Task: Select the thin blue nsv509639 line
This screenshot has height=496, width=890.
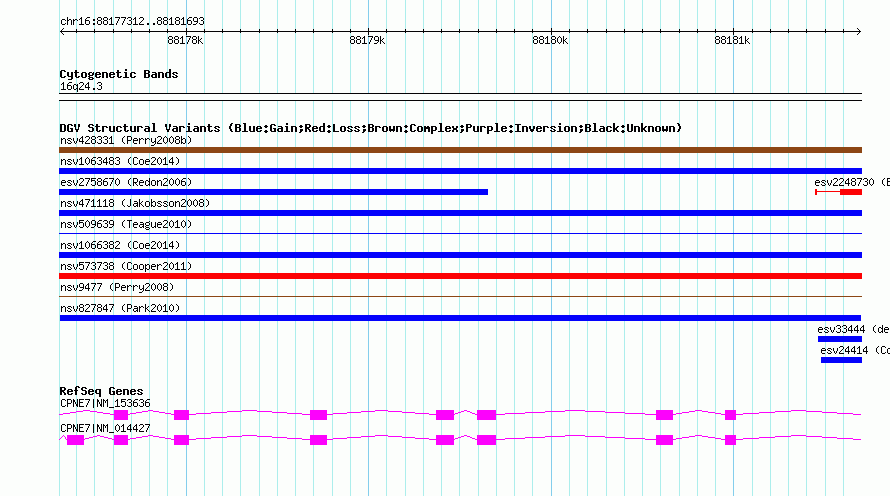Action: pos(460,233)
